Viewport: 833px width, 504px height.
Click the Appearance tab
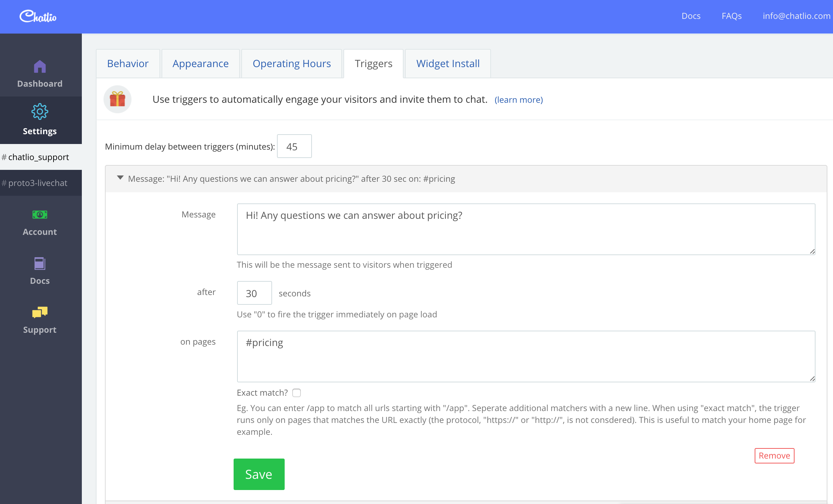pyautogui.click(x=200, y=64)
